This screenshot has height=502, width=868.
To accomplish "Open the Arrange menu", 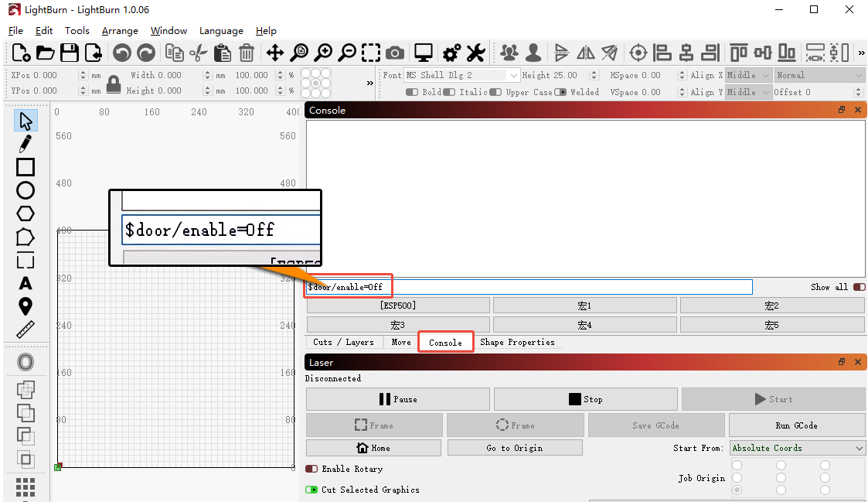I will [x=120, y=31].
